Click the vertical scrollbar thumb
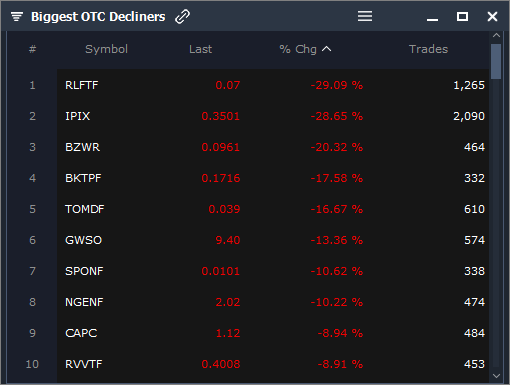This screenshot has width=510, height=385. [496, 61]
